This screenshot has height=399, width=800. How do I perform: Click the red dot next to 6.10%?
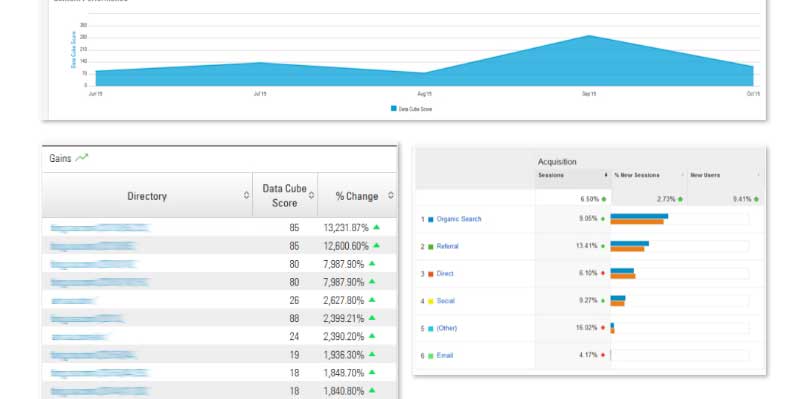pos(603,273)
